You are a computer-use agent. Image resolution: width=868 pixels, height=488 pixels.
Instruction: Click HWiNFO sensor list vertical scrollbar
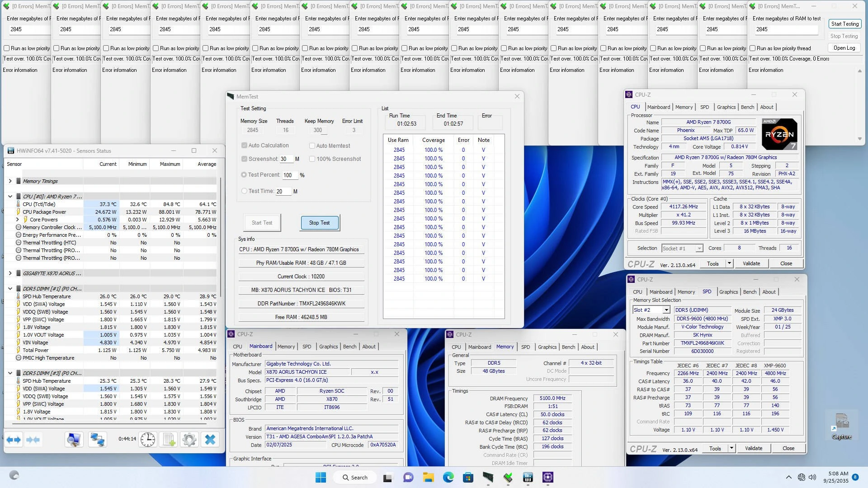coord(221,235)
